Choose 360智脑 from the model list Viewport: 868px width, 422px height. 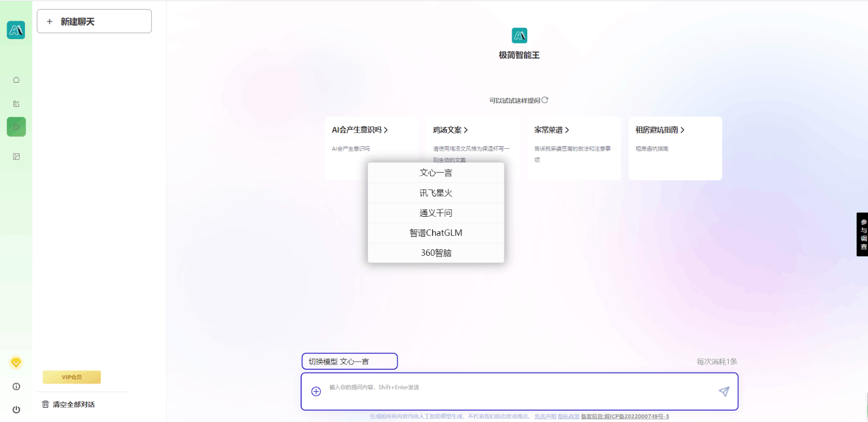(x=436, y=253)
